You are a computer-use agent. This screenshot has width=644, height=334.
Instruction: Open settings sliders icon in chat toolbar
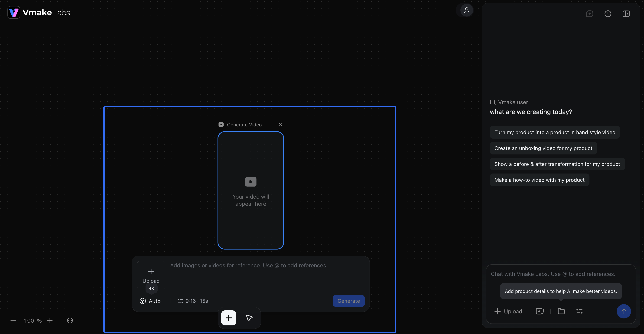[x=579, y=311]
